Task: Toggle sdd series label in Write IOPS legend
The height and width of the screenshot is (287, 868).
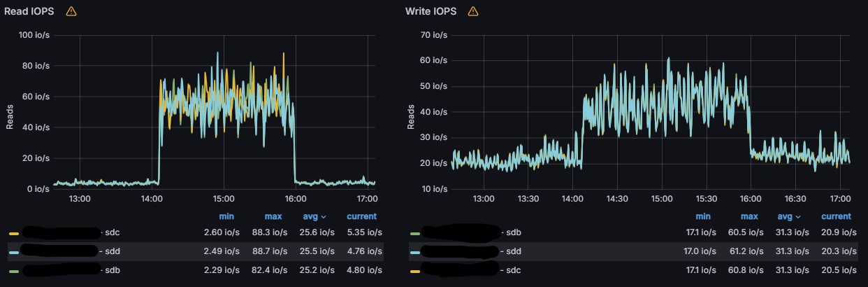Action: coord(514,251)
